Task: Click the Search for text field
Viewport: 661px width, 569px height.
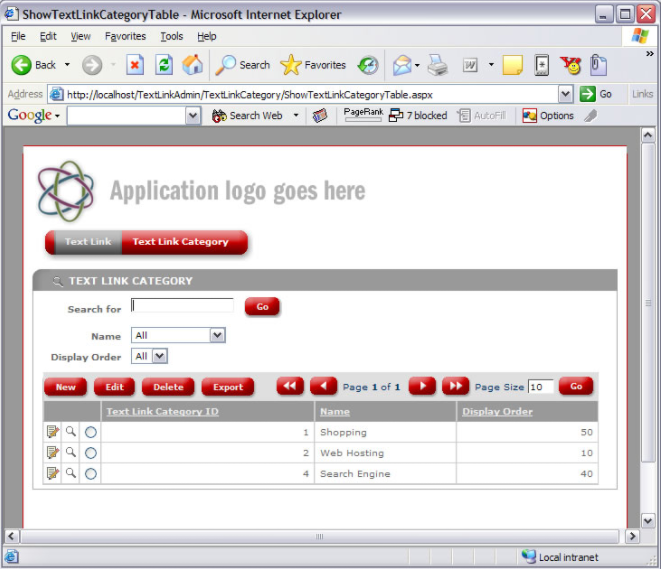Action: (x=182, y=306)
